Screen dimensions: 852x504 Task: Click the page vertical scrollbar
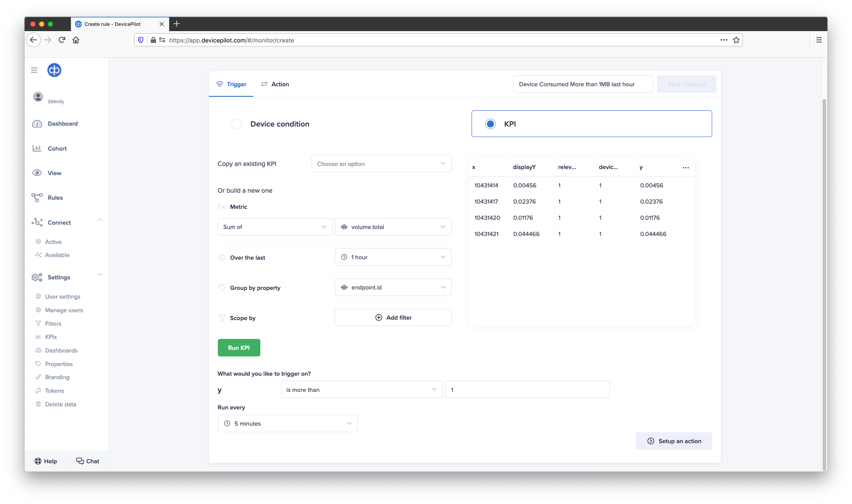[824, 285]
